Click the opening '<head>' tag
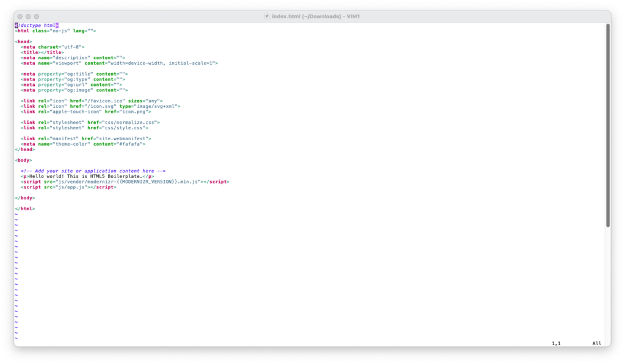 pos(24,41)
